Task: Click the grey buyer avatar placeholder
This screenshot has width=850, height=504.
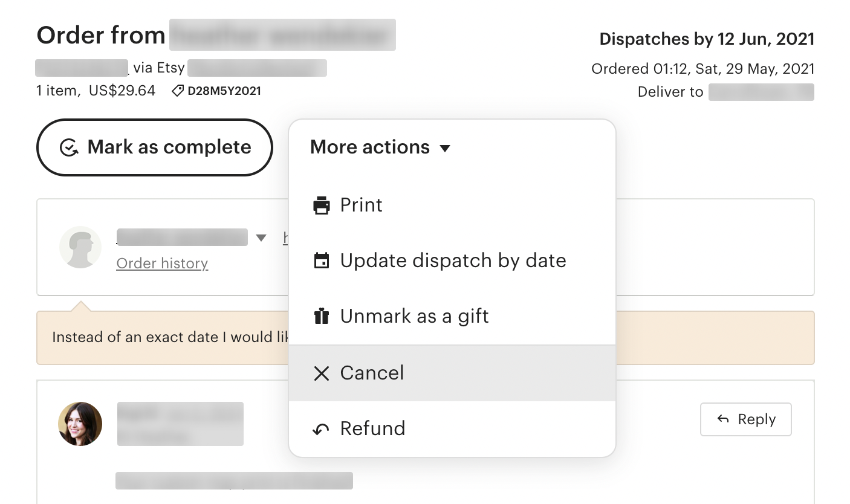Action: (80, 247)
